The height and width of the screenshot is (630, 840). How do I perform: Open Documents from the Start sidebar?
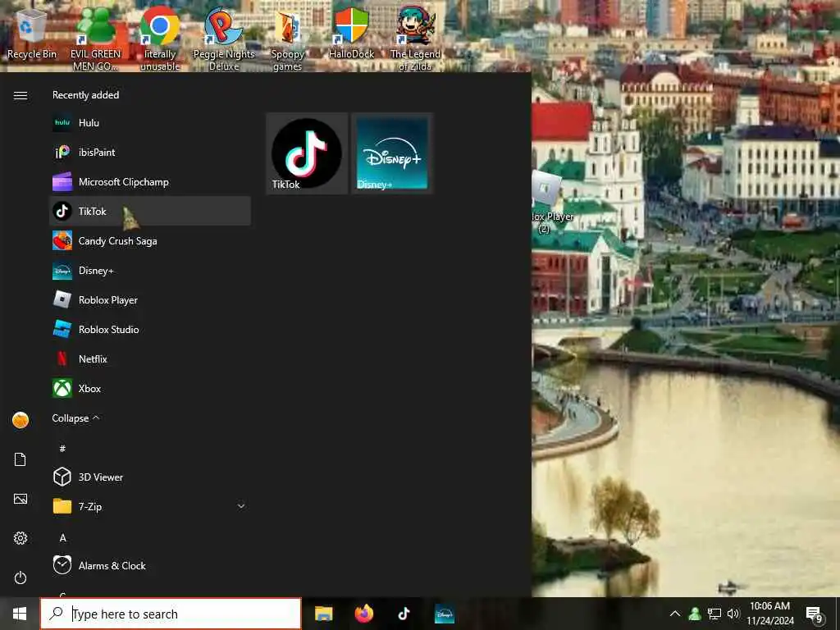(21, 459)
